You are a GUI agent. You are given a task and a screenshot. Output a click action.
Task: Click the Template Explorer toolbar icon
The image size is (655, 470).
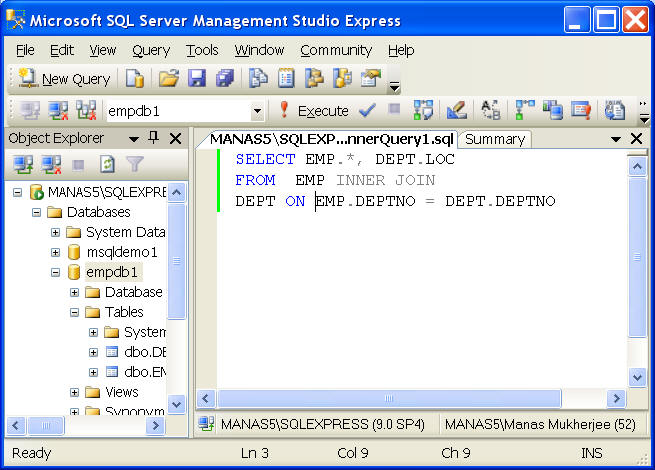click(x=342, y=79)
